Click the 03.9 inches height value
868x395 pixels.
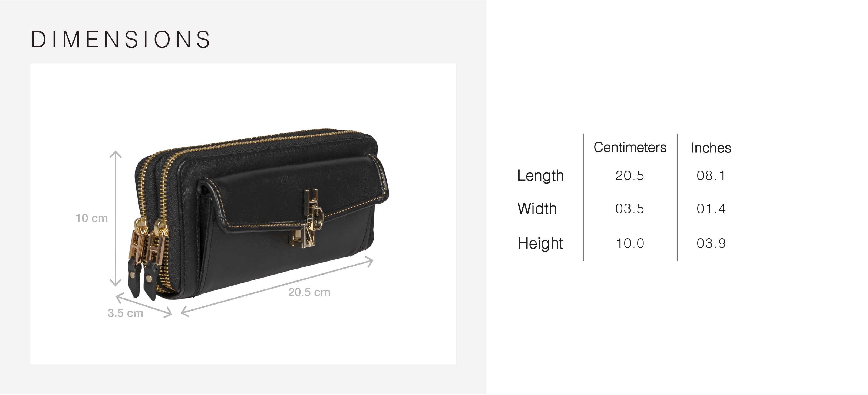tap(711, 243)
